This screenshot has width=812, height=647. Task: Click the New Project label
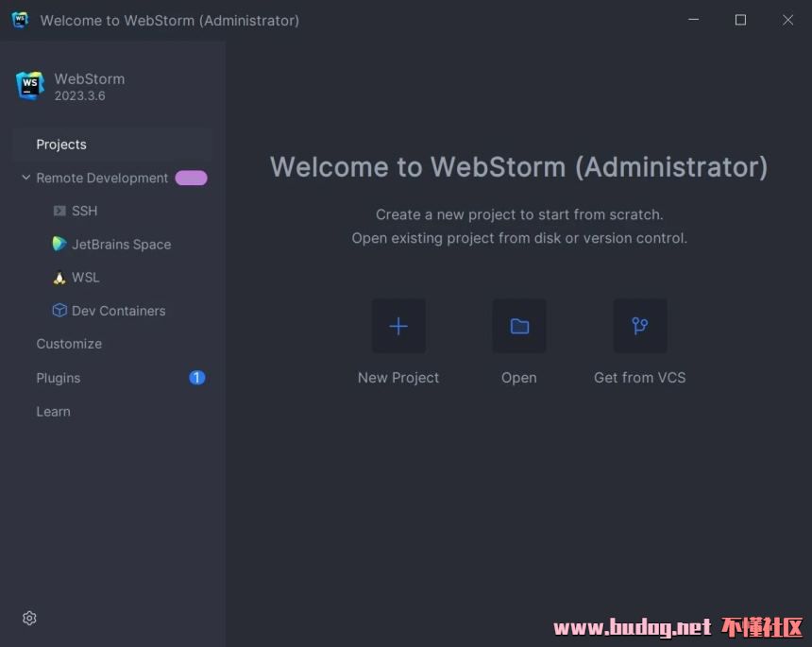click(398, 378)
